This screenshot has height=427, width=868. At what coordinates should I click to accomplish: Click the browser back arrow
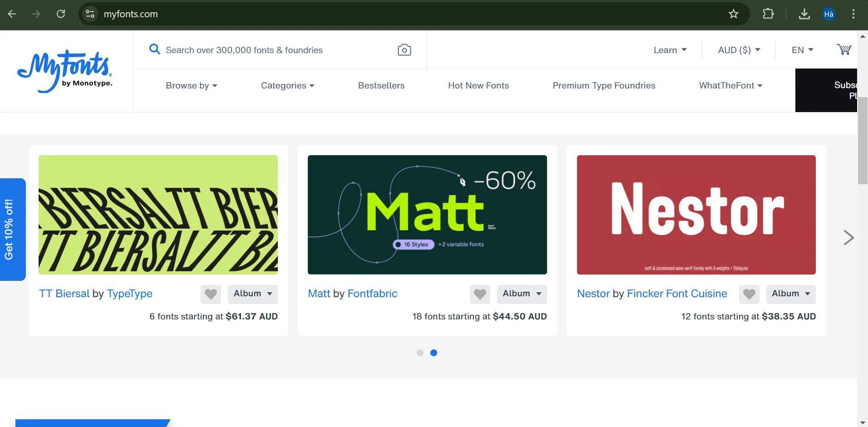pyautogui.click(x=12, y=14)
